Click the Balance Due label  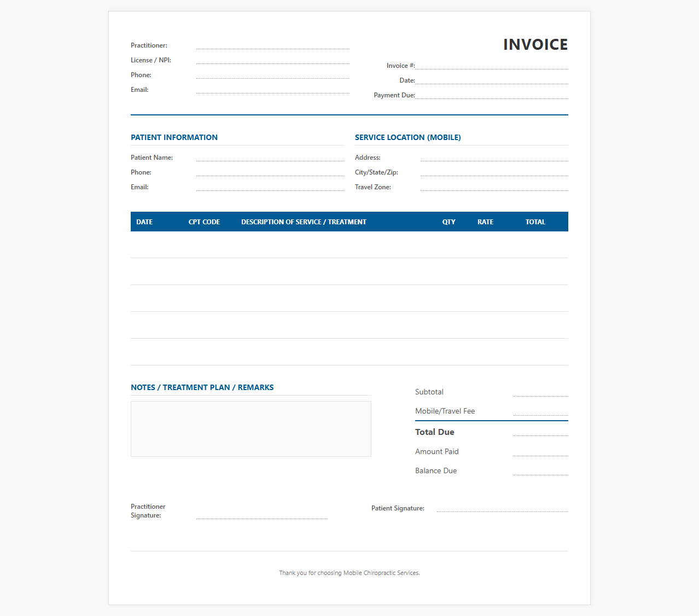436,470
